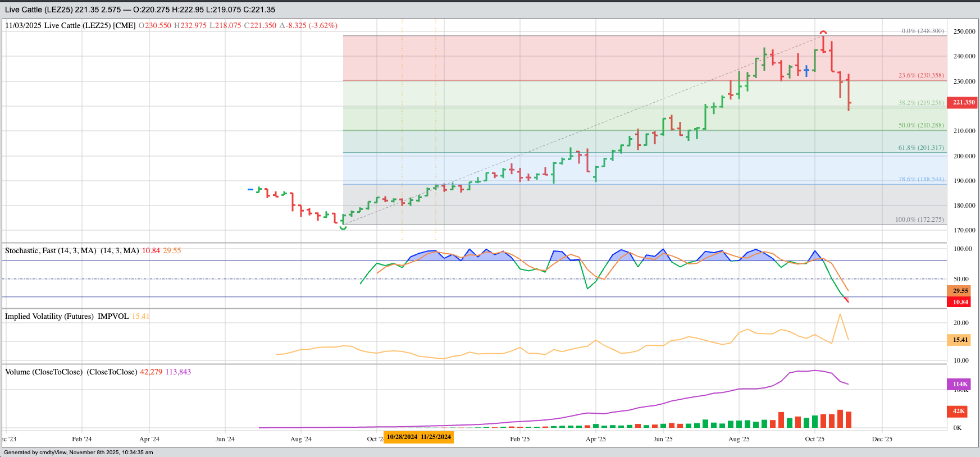
Task: Click the red 221.350 last price badge
Action: pos(963,102)
